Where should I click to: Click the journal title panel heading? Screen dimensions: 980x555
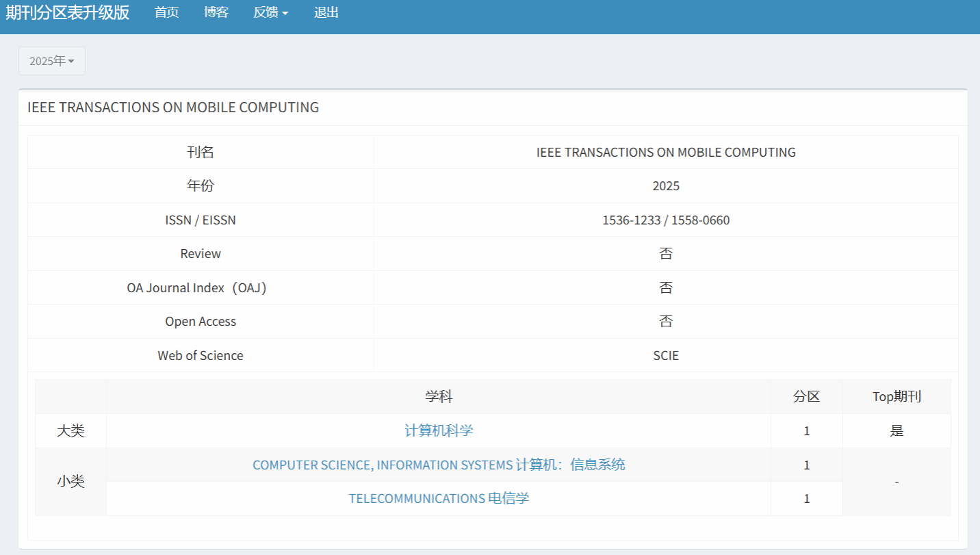point(173,107)
